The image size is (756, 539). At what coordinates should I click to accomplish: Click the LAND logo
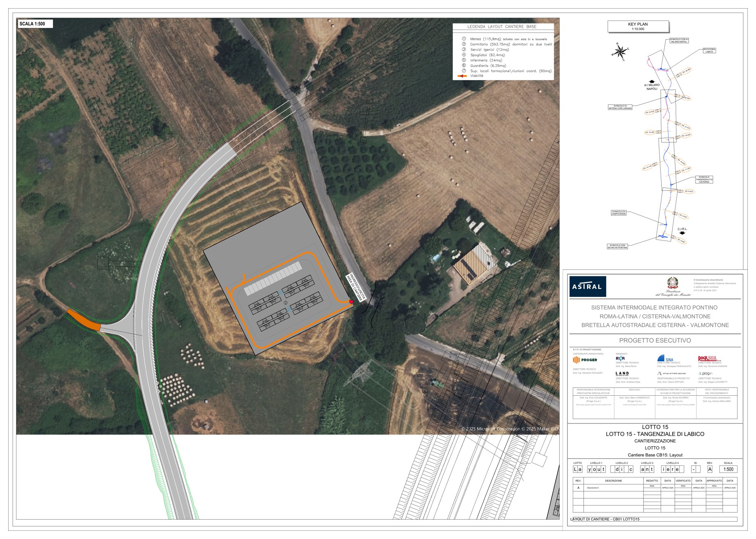click(622, 374)
